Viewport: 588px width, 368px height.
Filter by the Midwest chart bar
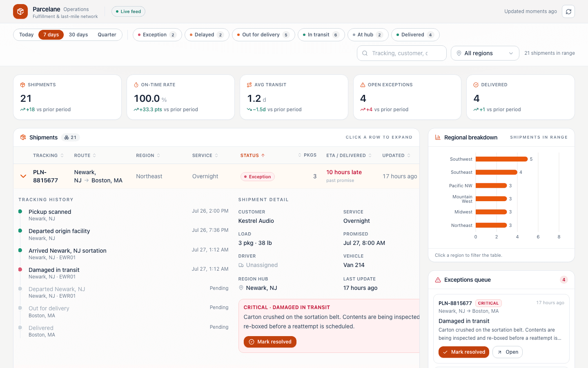click(491, 212)
